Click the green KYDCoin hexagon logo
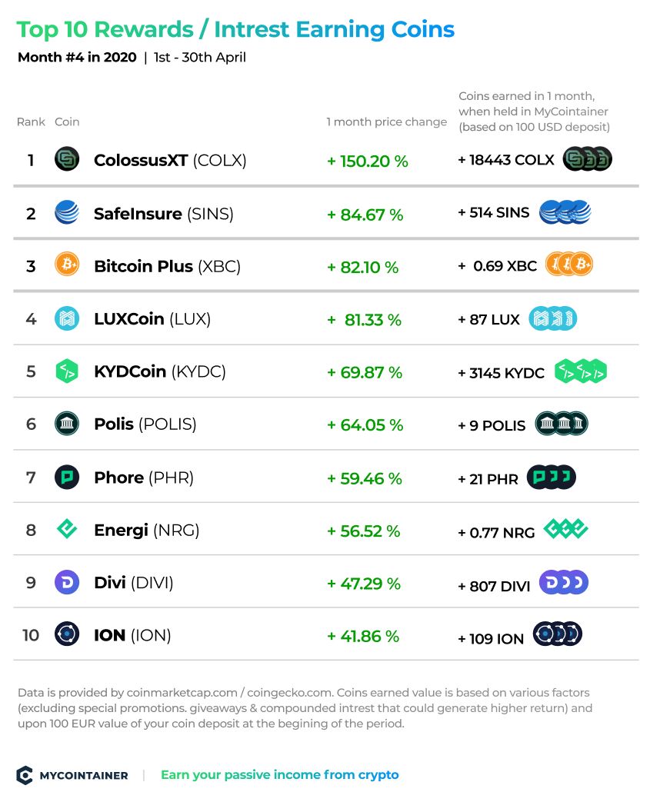660x812 pixels. point(67,371)
